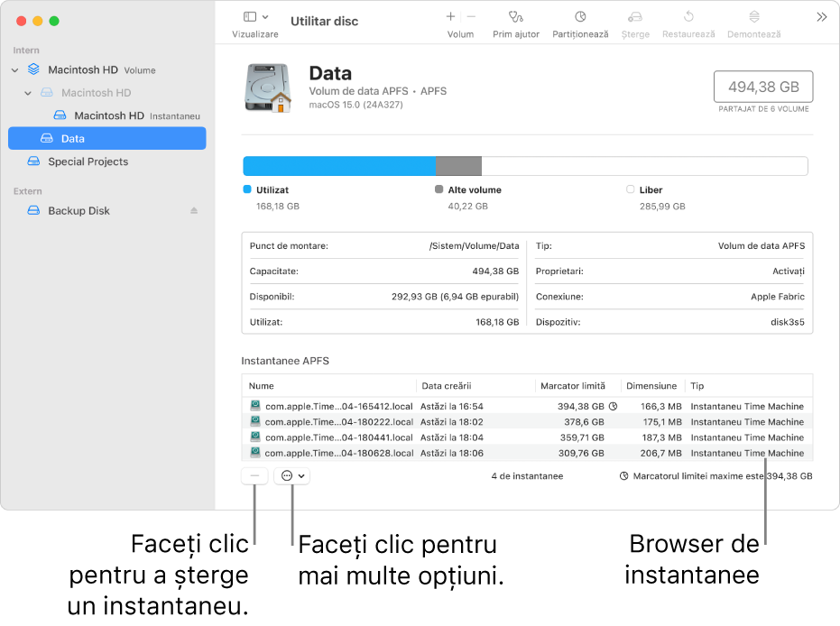The width and height of the screenshot is (840, 626).
Task: Click the disk3s5 device value
Action: click(788, 322)
